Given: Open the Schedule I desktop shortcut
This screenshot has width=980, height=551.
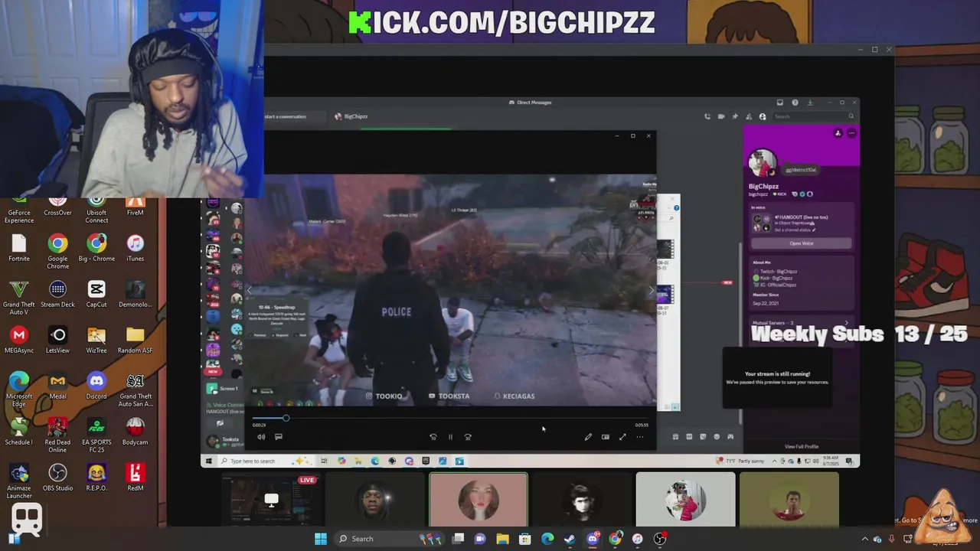Looking at the screenshot, I should point(19,432).
